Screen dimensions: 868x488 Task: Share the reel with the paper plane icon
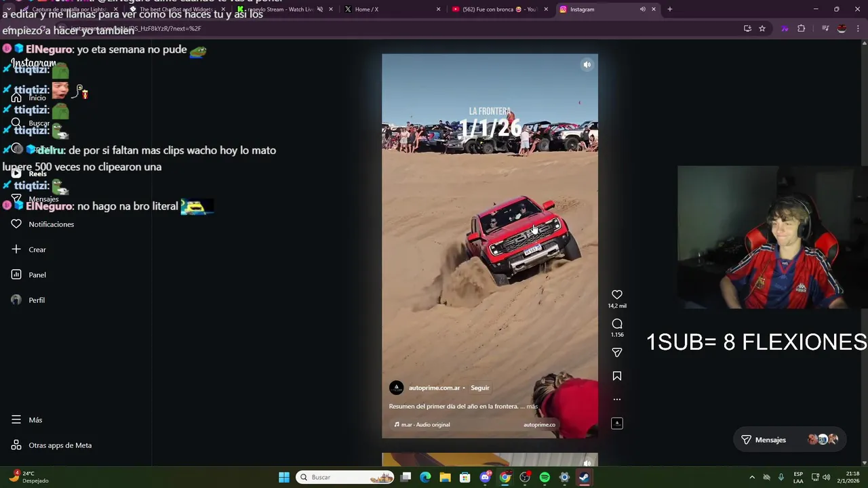click(616, 352)
